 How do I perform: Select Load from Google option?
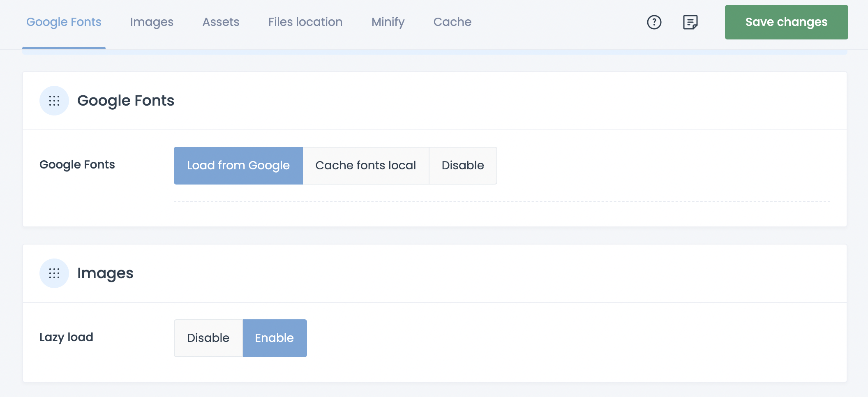point(238,166)
